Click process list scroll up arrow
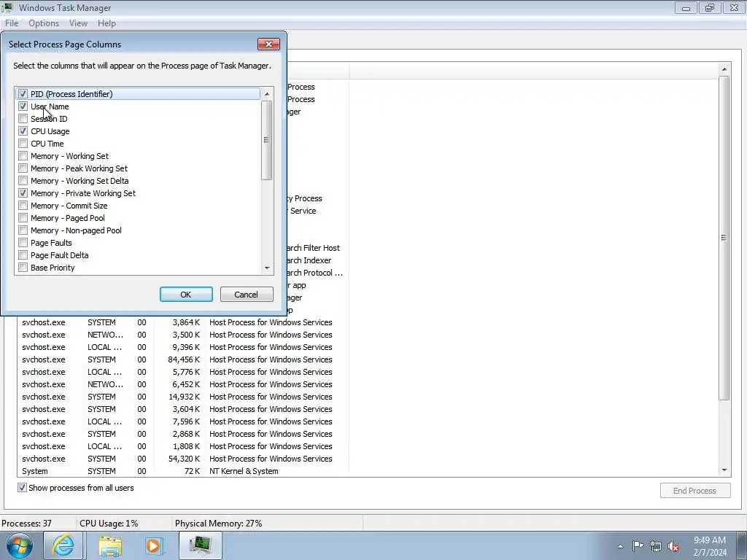The height and width of the screenshot is (560, 747). pos(724,69)
